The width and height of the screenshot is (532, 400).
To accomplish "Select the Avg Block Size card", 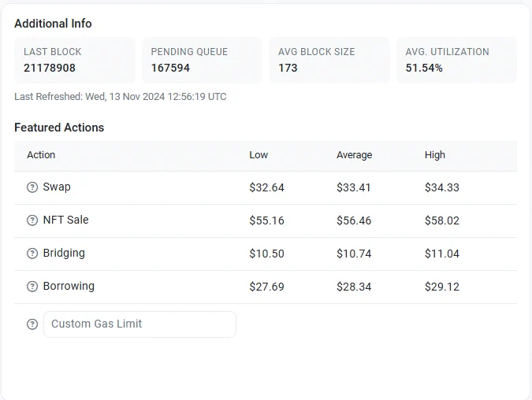I will [x=329, y=60].
